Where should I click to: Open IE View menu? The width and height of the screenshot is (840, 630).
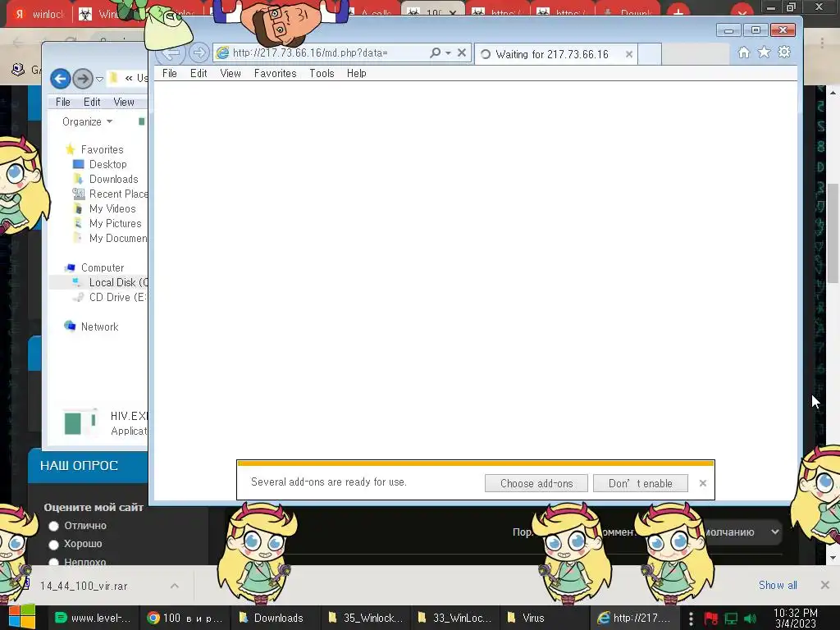231,73
